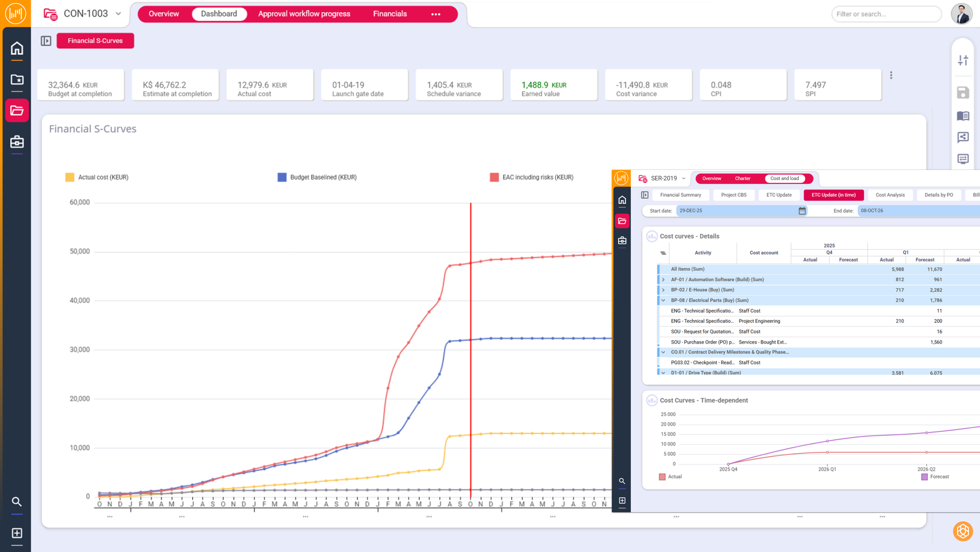Click the Financial S-Curves button
This screenshot has height=552, width=980.
click(95, 41)
